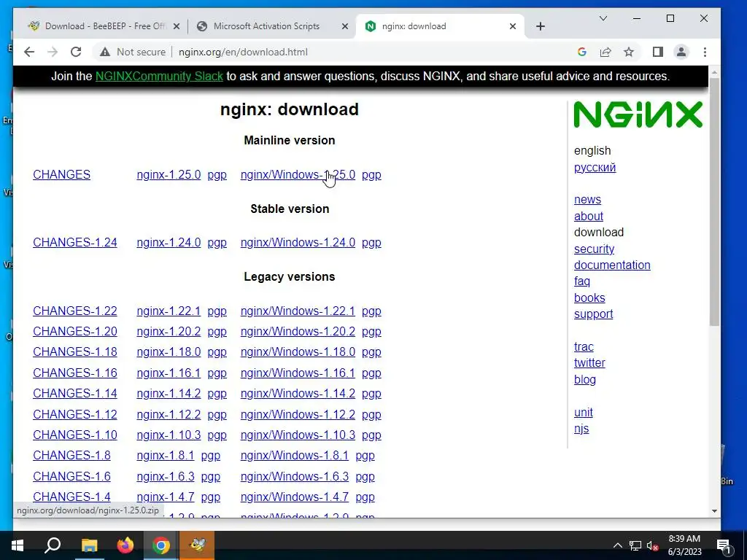Open CHANGES-1.14 link
The width and height of the screenshot is (747, 560).
75,393
